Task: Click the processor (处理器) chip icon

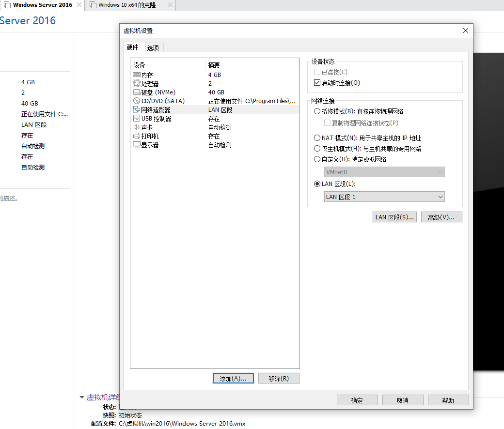Action: pos(136,83)
